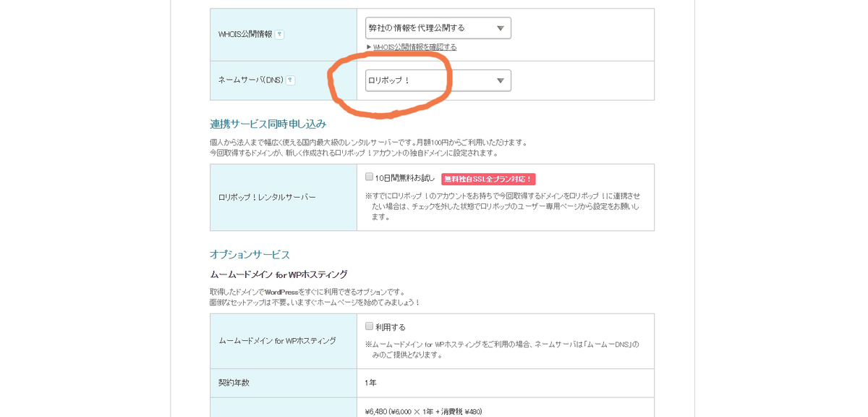The width and height of the screenshot is (868, 417).
Task: Toggle the free trial checkbox off
Action: (x=369, y=178)
